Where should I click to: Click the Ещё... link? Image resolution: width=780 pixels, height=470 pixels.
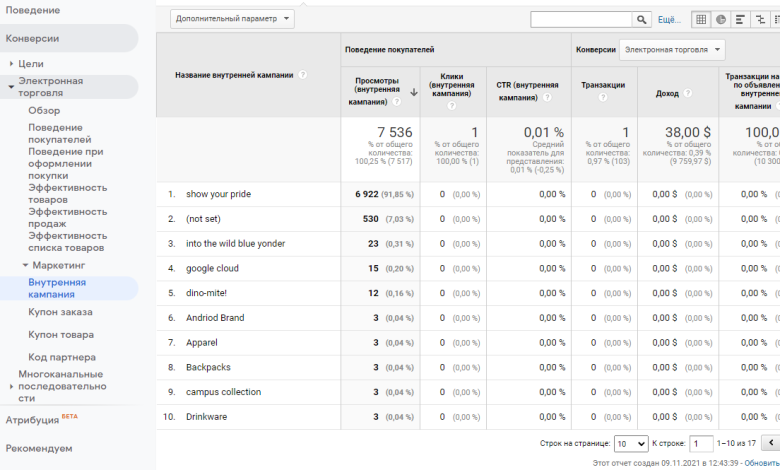tap(669, 19)
